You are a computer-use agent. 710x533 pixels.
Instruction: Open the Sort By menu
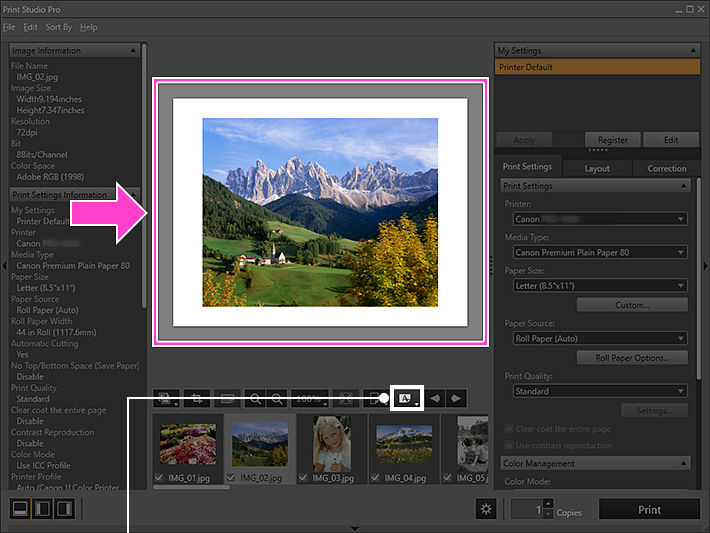[58, 27]
